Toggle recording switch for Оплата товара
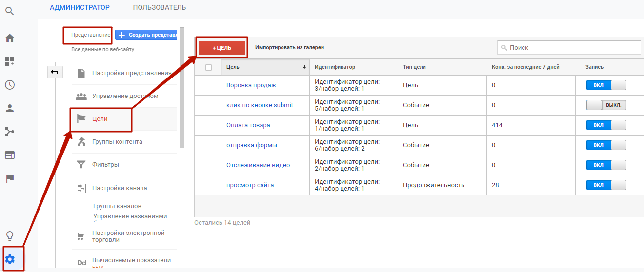The image size is (644, 272). (606, 125)
